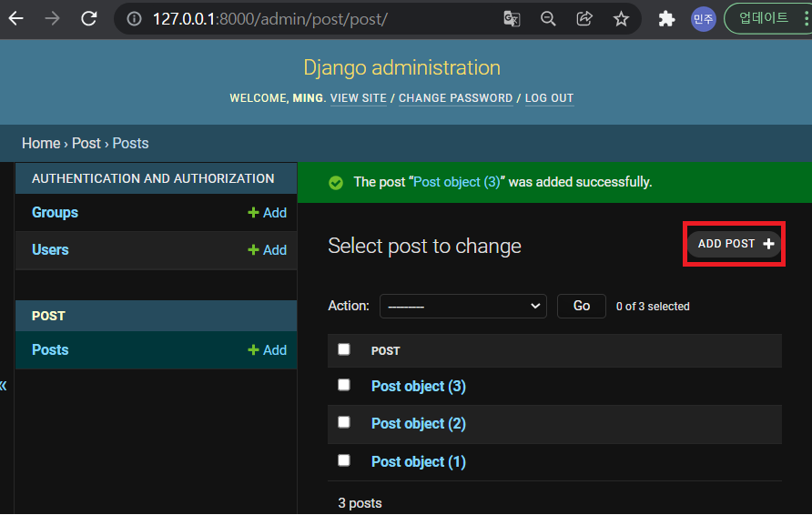Bookmark the page with the star icon
The image size is (812, 515).
[621, 19]
